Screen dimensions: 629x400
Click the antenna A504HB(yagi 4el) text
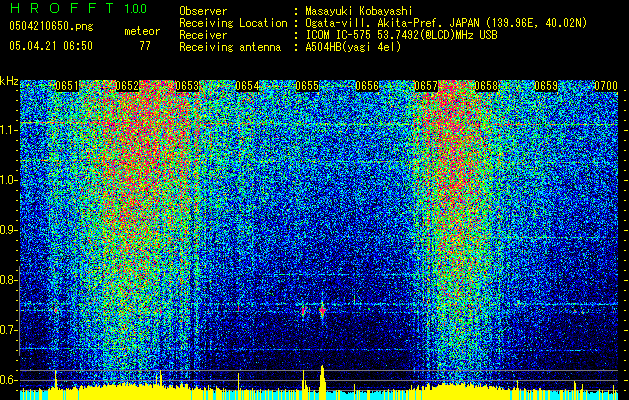click(x=353, y=47)
